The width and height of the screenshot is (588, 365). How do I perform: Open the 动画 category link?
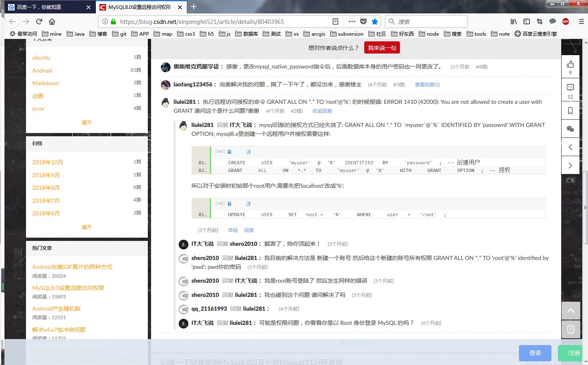pos(38,96)
